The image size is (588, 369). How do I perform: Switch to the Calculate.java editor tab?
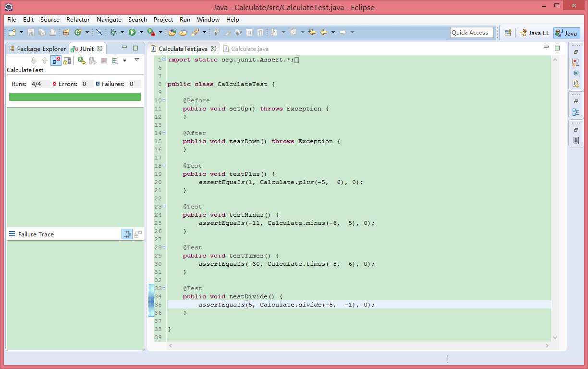(246, 49)
